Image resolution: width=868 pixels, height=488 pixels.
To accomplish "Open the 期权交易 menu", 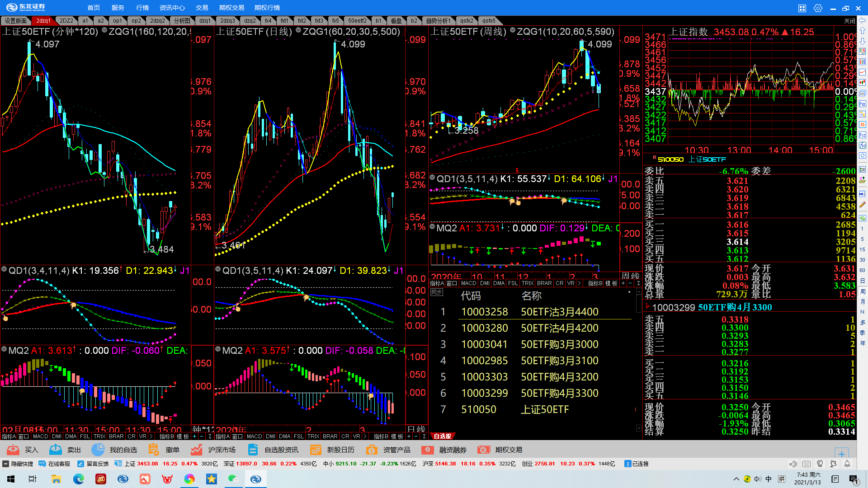I will point(231,8).
